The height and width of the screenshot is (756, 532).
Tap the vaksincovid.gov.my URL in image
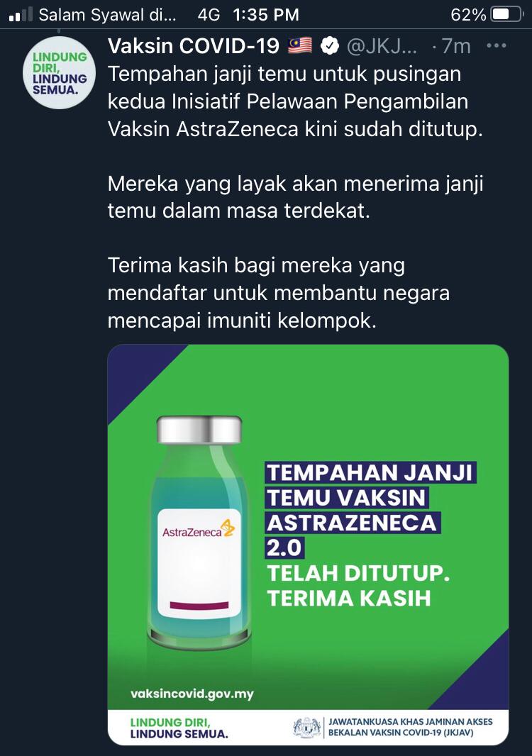(x=192, y=694)
